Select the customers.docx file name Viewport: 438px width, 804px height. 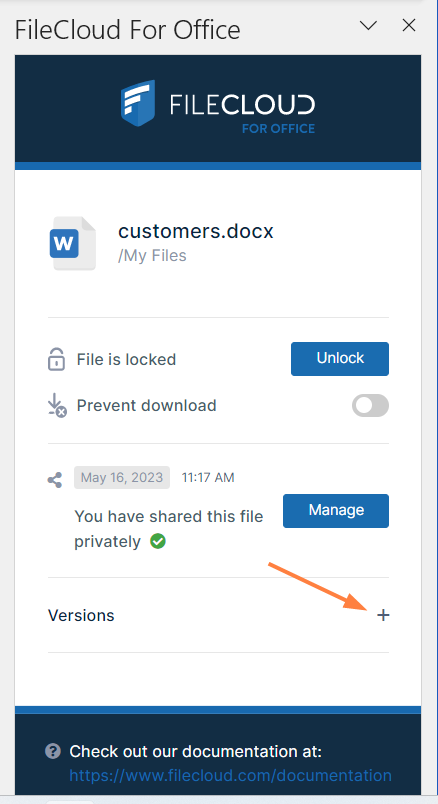196,231
